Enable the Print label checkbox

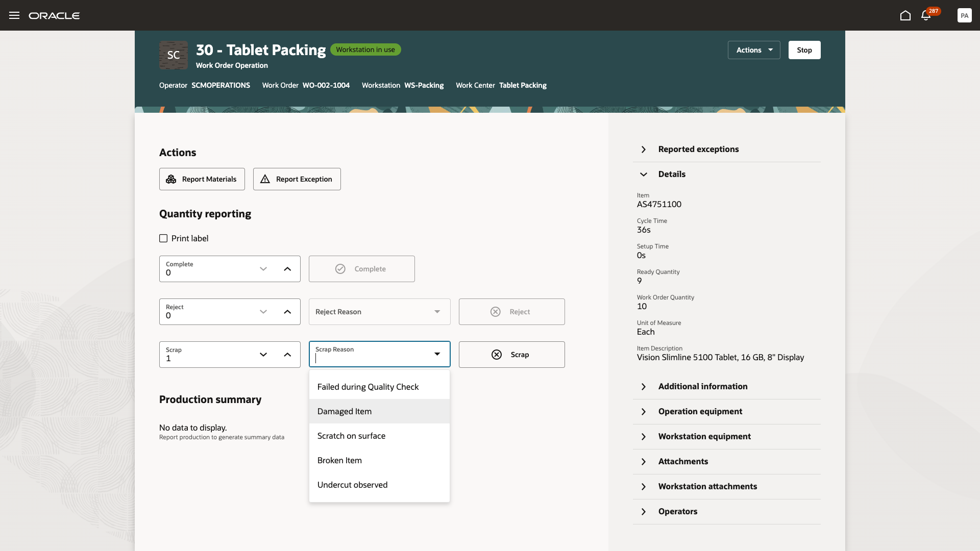coord(163,238)
